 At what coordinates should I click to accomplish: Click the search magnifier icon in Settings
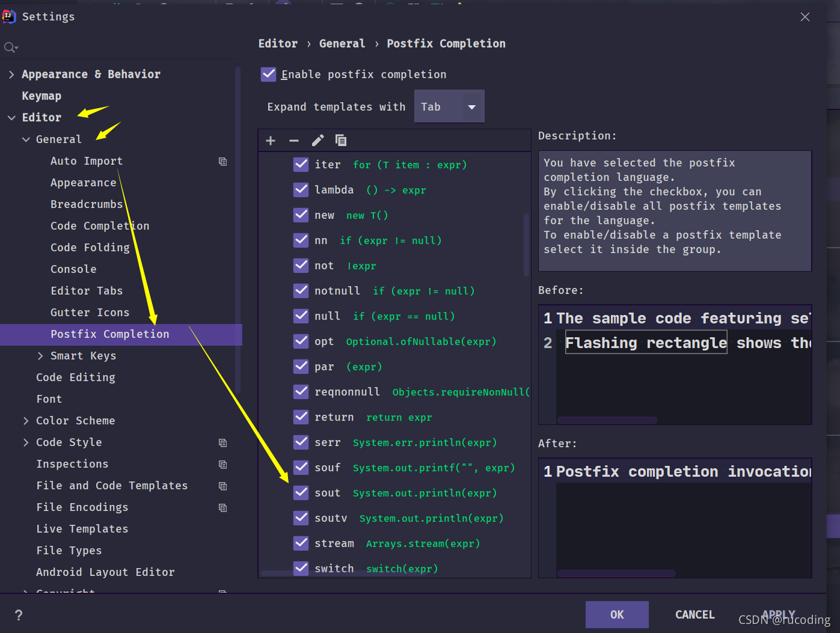pos(11,47)
